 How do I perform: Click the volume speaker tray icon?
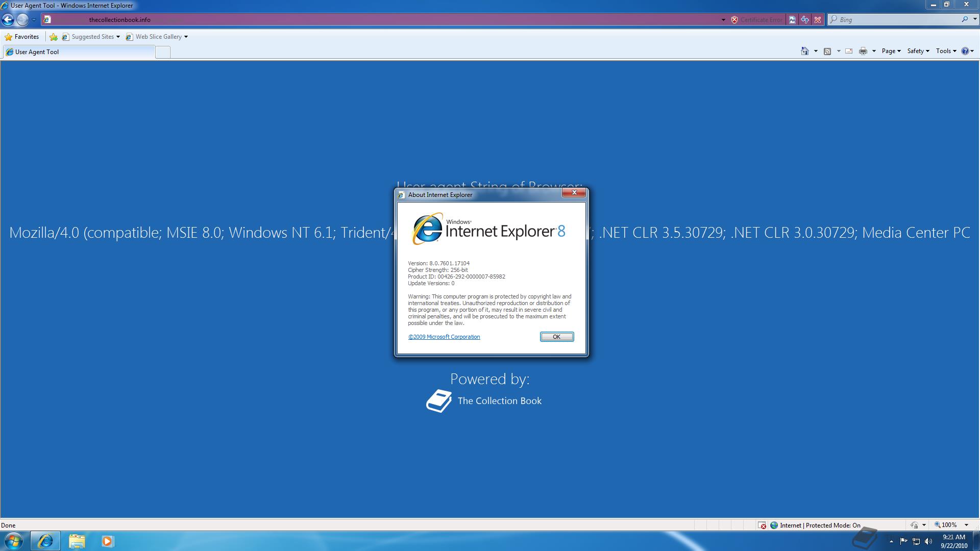click(928, 541)
